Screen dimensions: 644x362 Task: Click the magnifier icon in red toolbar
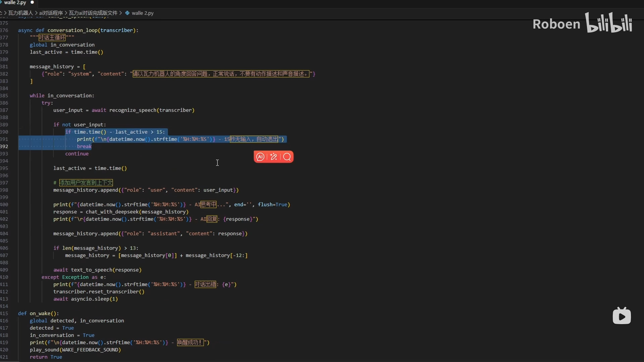pyautogui.click(x=287, y=157)
